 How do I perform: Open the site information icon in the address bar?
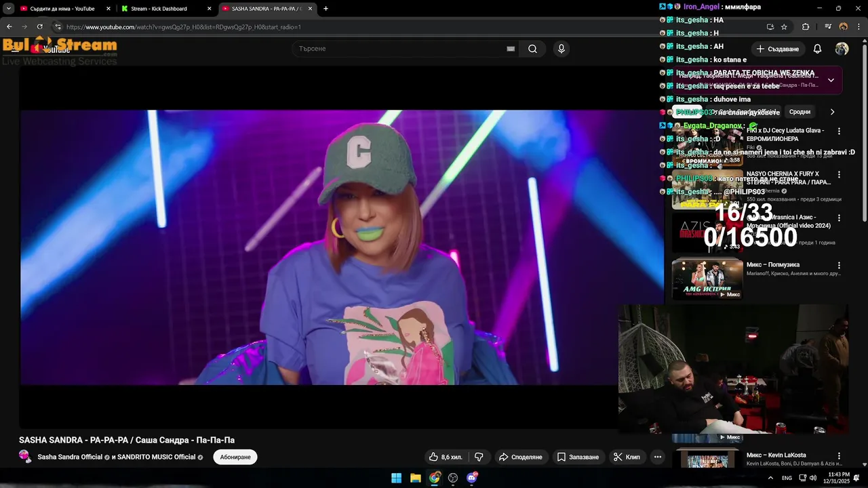[x=58, y=26]
